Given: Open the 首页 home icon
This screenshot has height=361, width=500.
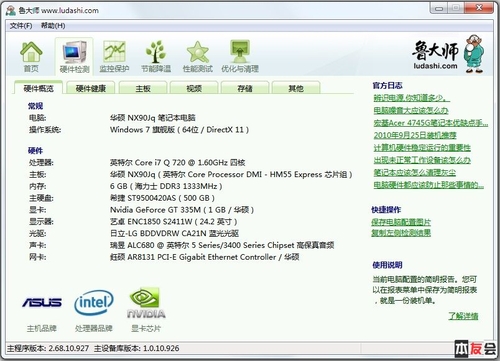Looking at the screenshot, I should 31,56.
